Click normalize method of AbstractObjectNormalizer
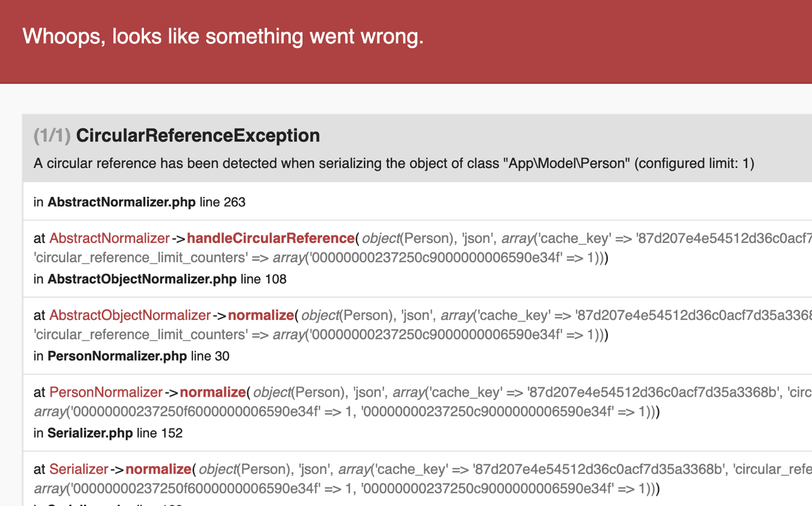 [x=261, y=316]
